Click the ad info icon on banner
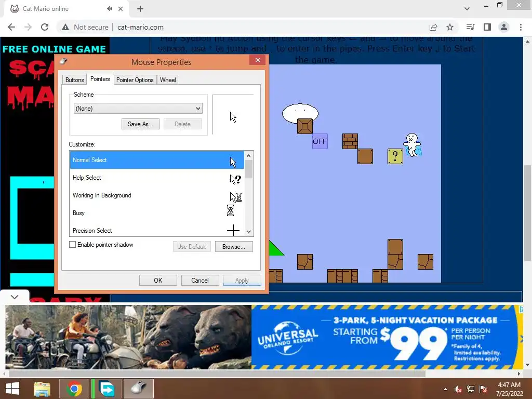Viewport: 532px width, 399px height. pos(521,309)
